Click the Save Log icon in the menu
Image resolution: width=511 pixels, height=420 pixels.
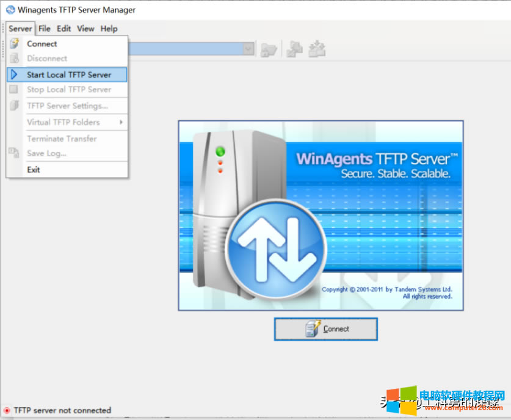click(13, 153)
